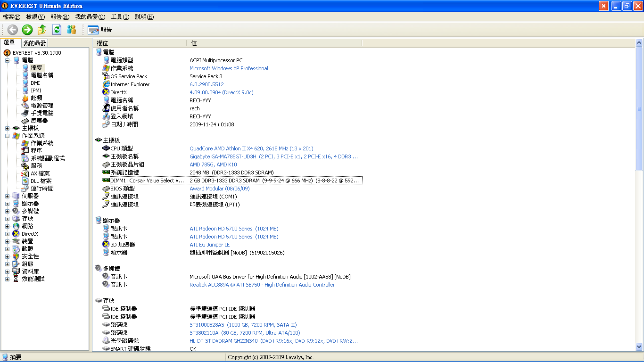
Task: Select the 手提電腦 laptop icon
Action: click(25, 113)
